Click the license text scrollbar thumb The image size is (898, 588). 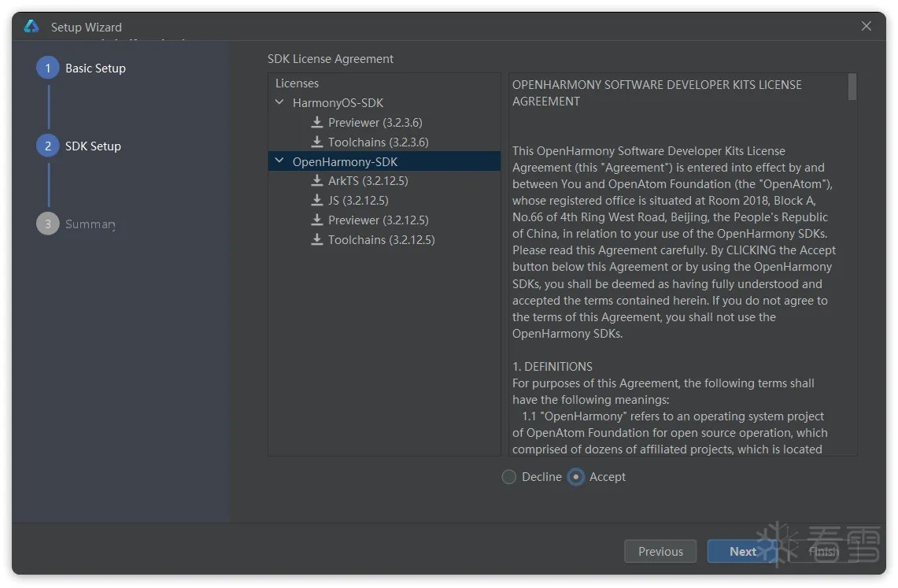pos(852,87)
